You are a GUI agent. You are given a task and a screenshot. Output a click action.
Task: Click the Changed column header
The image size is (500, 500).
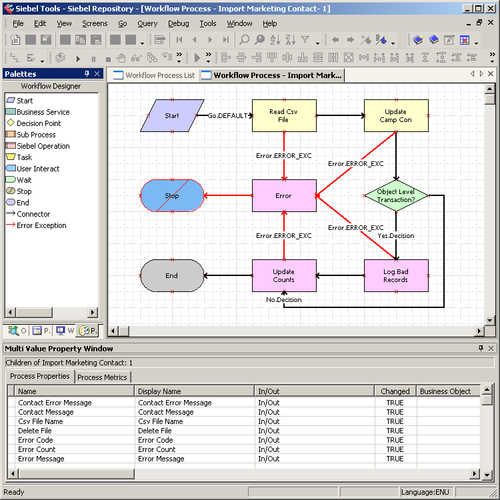pyautogui.click(x=395, y=391)
